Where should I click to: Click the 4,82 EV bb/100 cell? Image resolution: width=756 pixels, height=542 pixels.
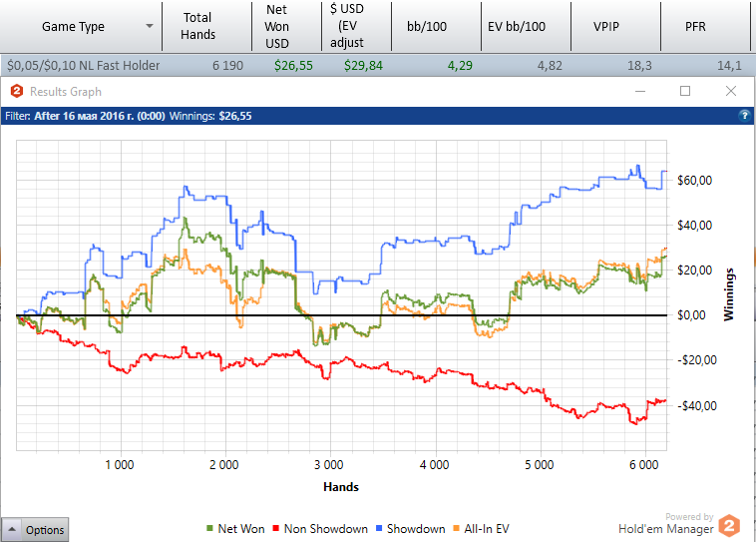550,65
